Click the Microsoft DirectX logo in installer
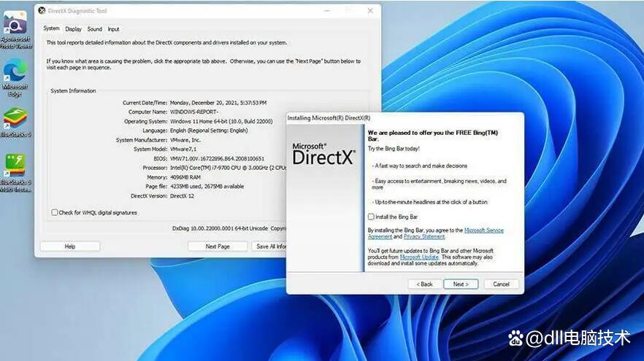This screenshot has width=644, height=361. tap(323, 154)
